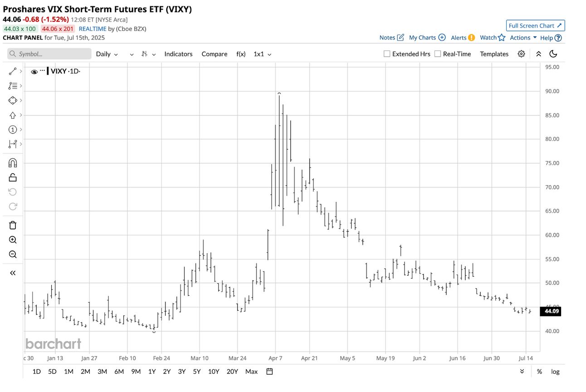Enable Real-Time checkbox
Screen dimensions: 586x392
[438, 54]
